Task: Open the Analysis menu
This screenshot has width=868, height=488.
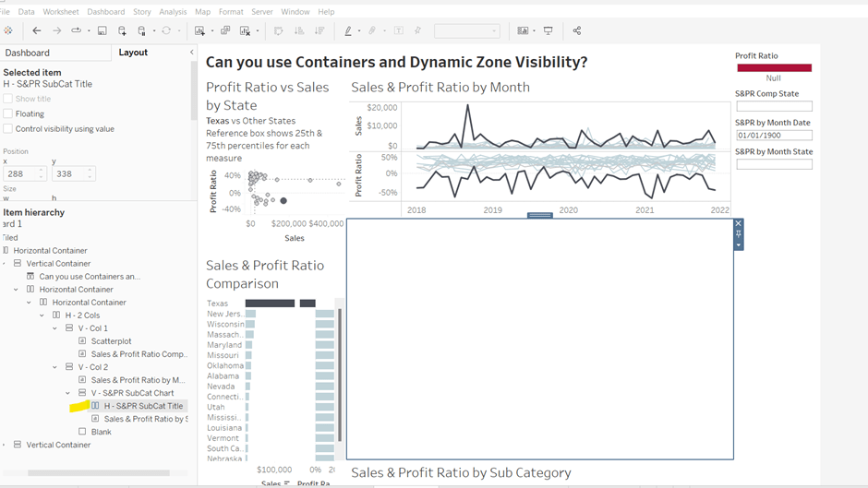Action: (x=173, y=12)
